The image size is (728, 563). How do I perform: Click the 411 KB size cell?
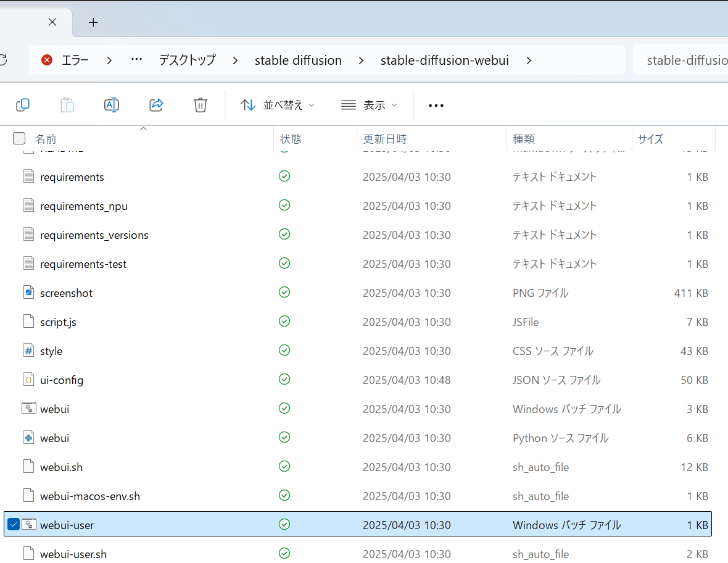click(691, 293)
